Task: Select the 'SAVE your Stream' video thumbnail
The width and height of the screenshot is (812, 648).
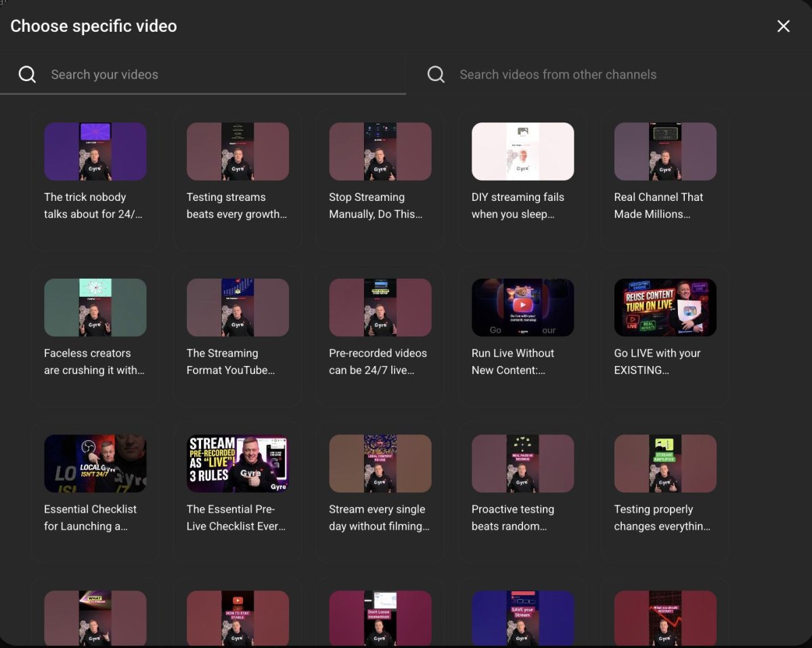Action: tap(523, 618)
